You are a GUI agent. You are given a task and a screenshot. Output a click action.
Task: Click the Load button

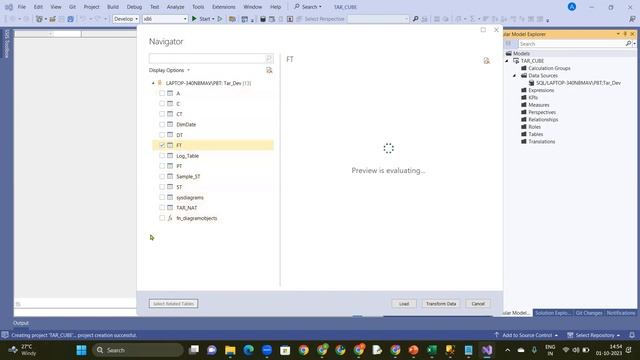coord(404,304)
